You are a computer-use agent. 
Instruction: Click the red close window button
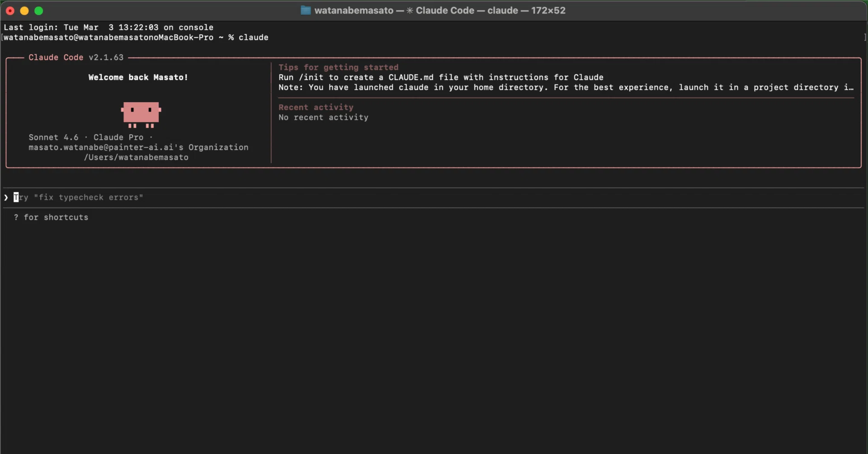[x=10, y=10]
